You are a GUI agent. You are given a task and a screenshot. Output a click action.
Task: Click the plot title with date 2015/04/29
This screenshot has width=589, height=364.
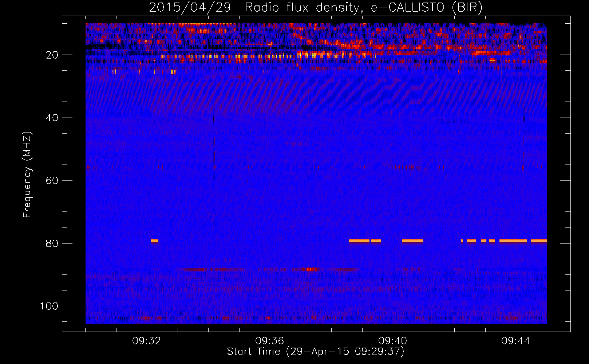click(x=316, y=7)
